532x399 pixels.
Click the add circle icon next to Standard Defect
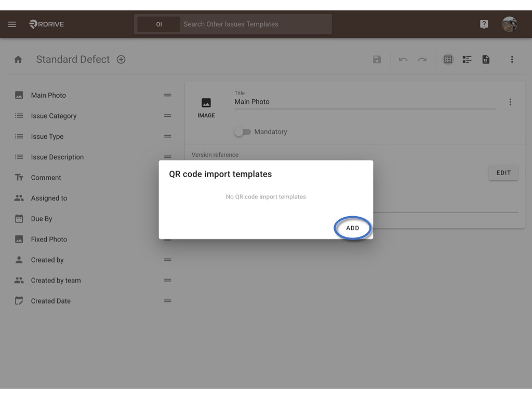pyautogui.click(x=121, y=60)
